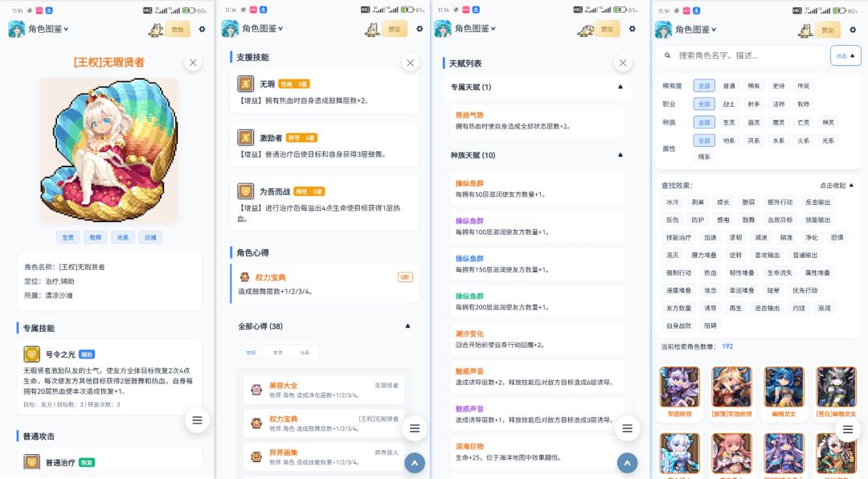Collapse effect filters via 点击收起
The image size is (868, 479).
pyautogui.click(x=837, y=186)
